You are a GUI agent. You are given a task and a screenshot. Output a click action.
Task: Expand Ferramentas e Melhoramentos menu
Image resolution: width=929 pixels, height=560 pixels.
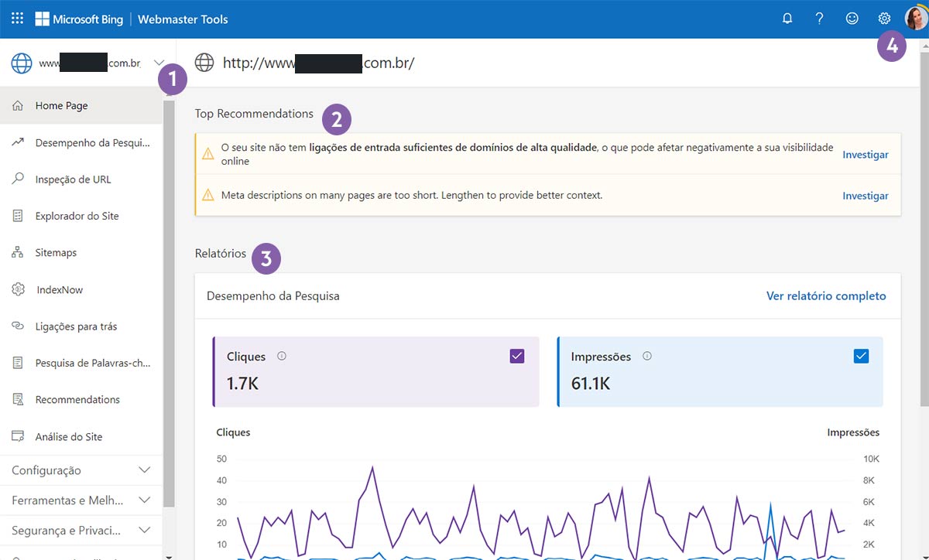click(81, 500)
